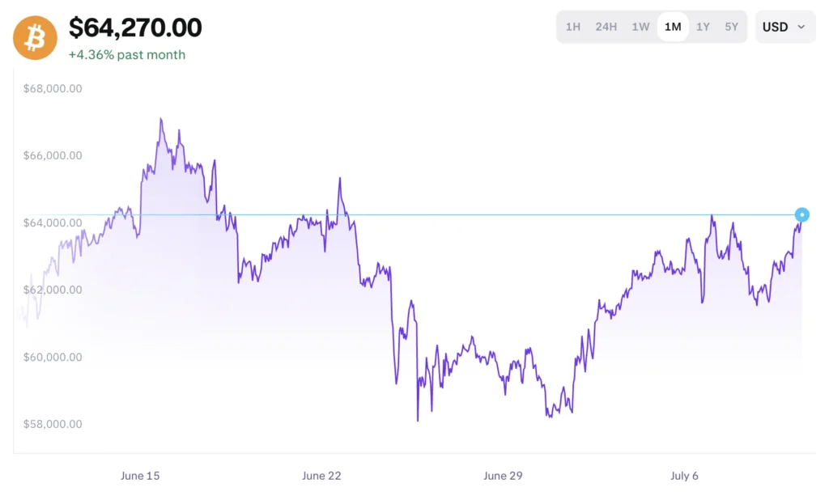The height and width of the screenshot is (504, 829).
Task: Click the blue current price marker dot
Action: point(801,214)
